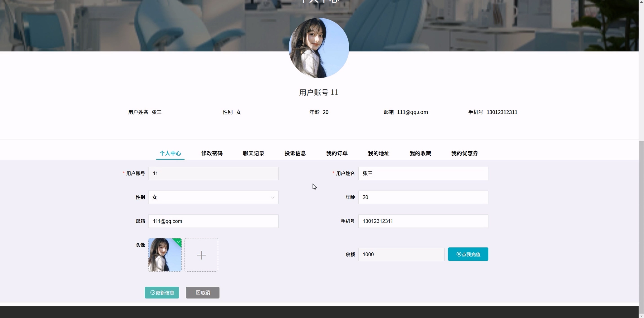The image size is (644, 318).
Task: Go to the 投诉信息 tab
Action: point(295,153)
